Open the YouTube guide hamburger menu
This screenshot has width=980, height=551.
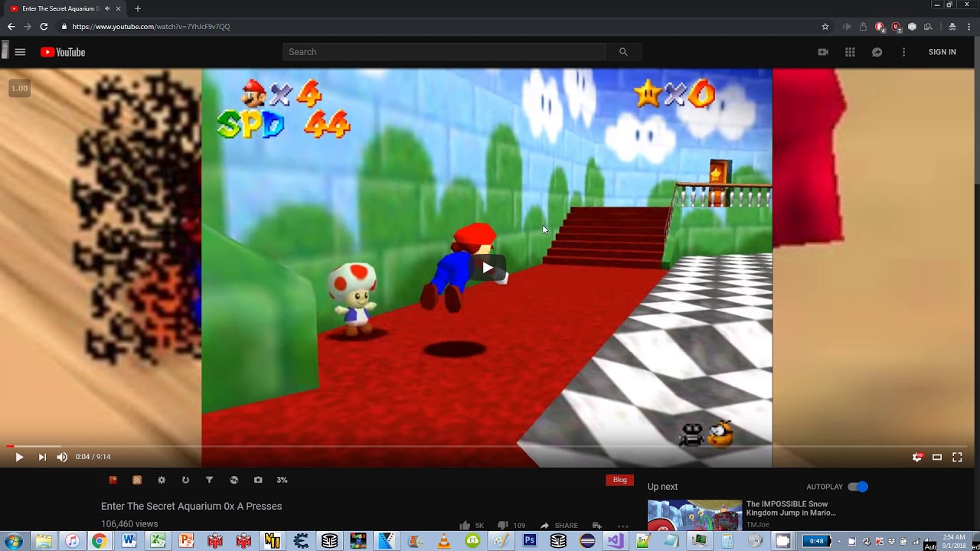point(21,52)
